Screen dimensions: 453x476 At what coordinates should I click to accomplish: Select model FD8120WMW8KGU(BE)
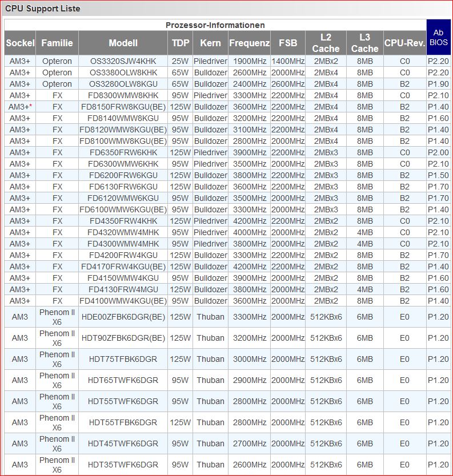[x=123, y=130]
